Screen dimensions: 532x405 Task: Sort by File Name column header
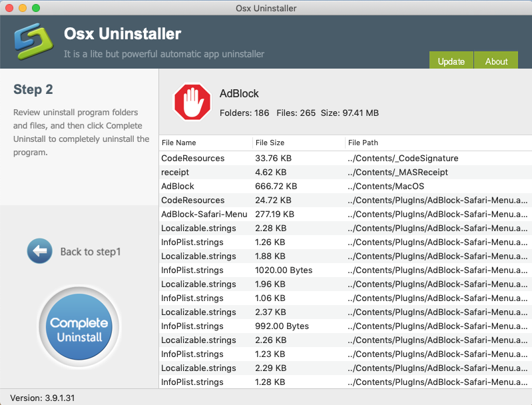click(178, 143)
